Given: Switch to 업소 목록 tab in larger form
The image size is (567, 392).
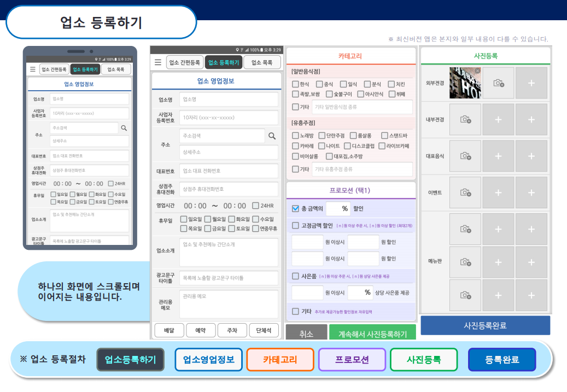Looking at the screenshot, I should coord(261,62).
